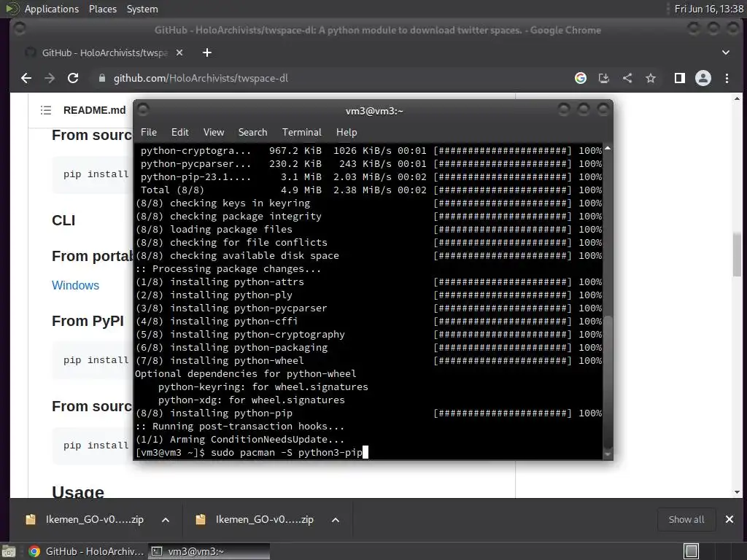
Task: Switch to vm3@vm3 terminal in taskbar
Action: click(209, 551)
